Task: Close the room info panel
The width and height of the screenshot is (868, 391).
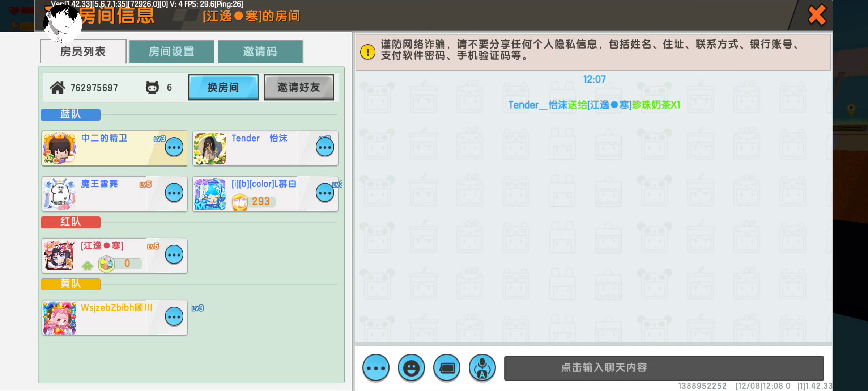Action: [817, 15]
